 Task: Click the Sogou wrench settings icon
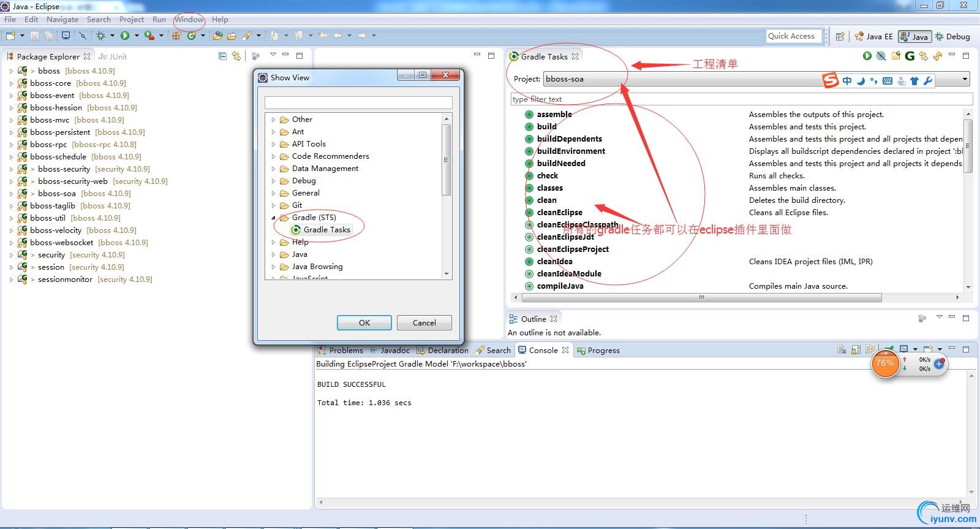pyautogui.click(x=927, y=81)
